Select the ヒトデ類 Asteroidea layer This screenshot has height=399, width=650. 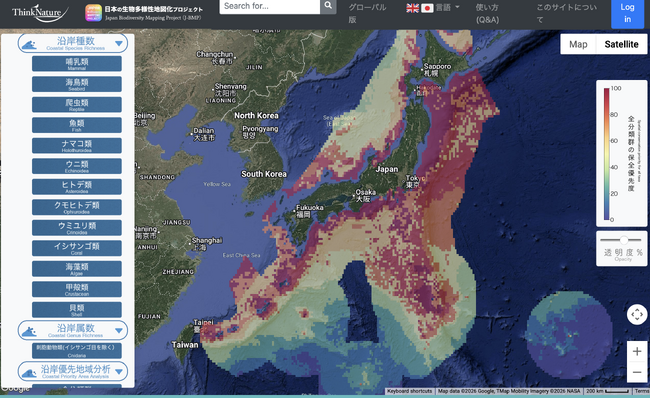pos(77,186)
